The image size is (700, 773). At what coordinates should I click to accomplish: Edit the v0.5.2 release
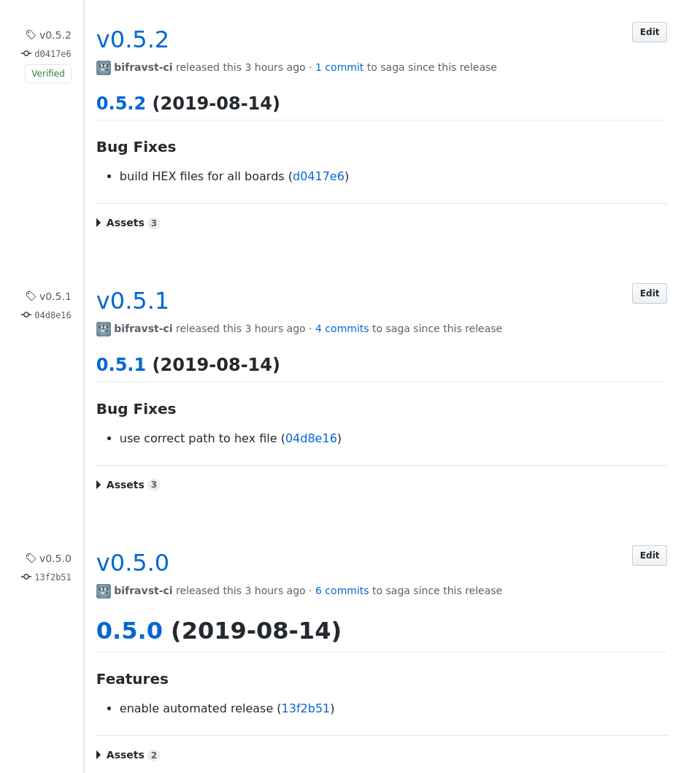pos(649,32)
